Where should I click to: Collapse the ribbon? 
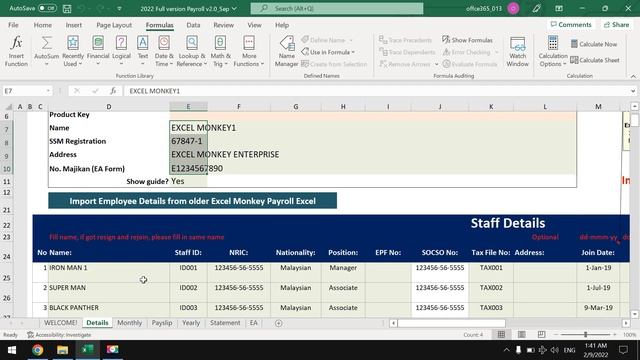[x=633, y=76]
